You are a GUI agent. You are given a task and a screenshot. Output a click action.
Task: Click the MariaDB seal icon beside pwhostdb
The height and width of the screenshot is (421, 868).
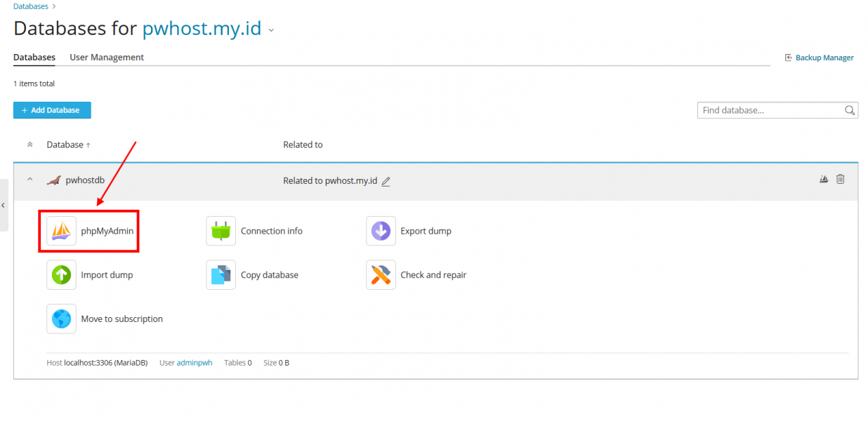click(x=53, y=180)
